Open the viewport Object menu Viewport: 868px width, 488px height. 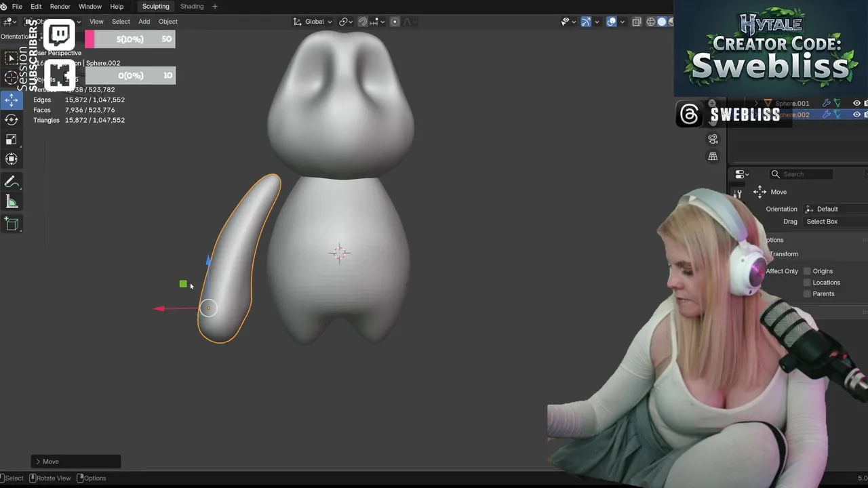point(168,22)
